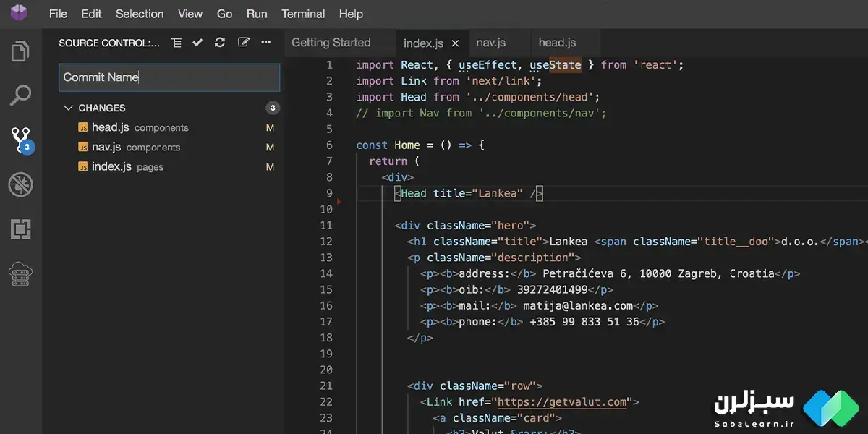
Task: Toggle the tree view list icon
Action: 176,43
